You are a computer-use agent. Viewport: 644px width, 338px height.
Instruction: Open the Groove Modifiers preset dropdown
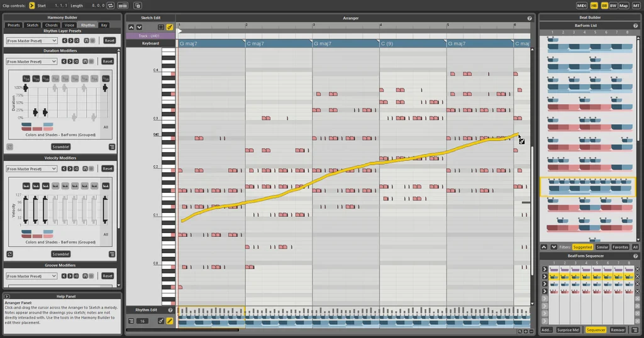[31, 276]
